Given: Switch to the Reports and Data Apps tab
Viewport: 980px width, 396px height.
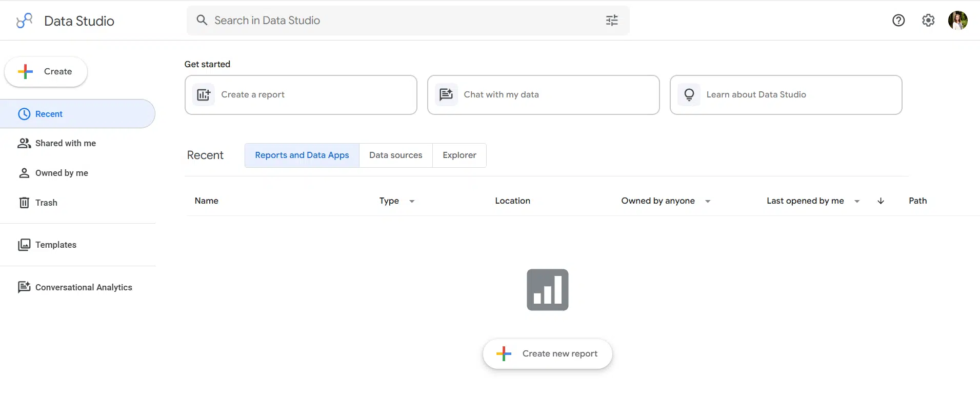Looking at the screenshot, I should pyautogui.click(x=302, y=155).
